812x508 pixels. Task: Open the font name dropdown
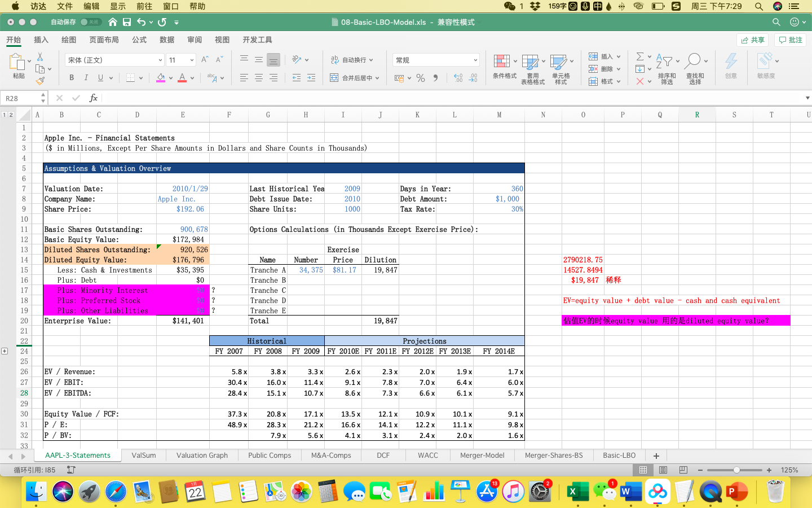coord(160,60)
